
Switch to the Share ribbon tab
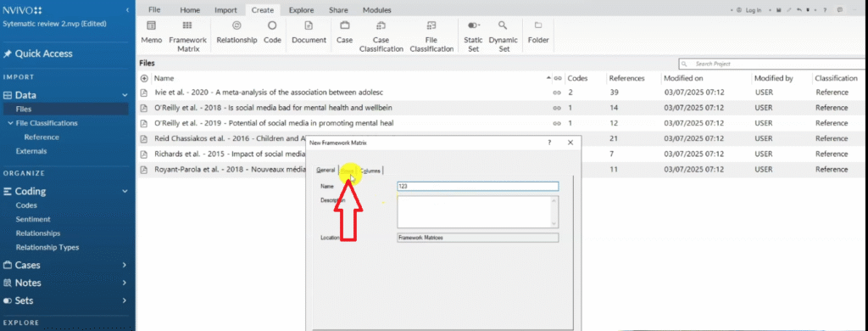point(338,10)
